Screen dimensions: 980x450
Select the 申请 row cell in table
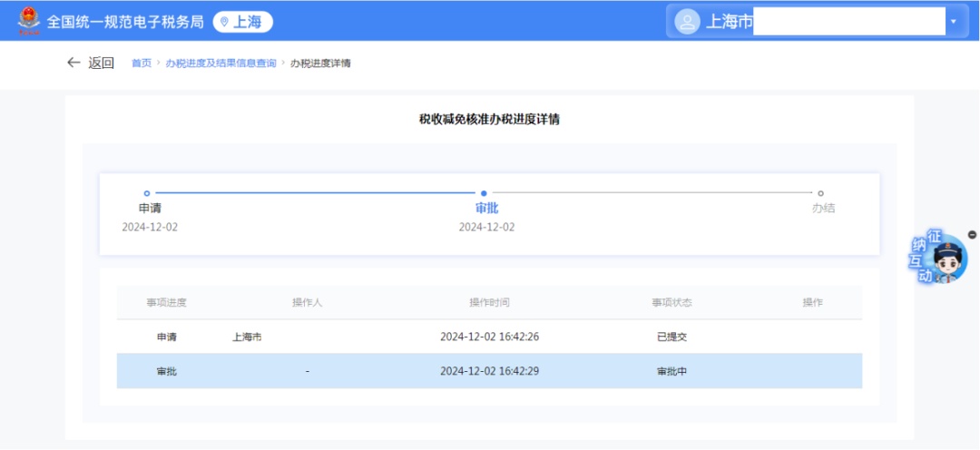(167, 337)
